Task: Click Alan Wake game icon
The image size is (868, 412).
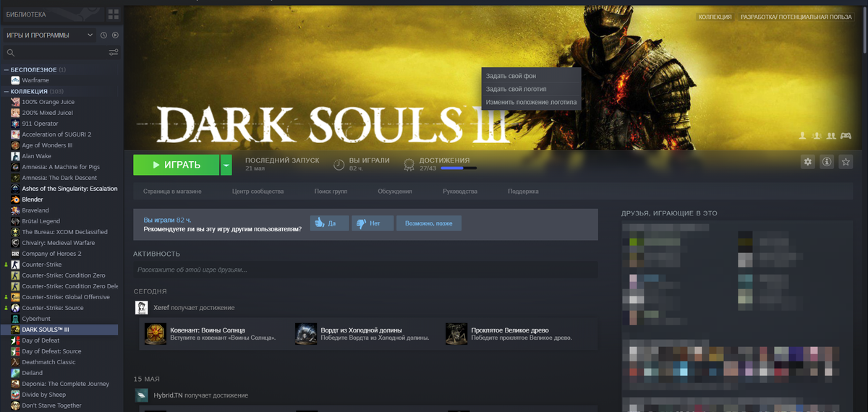Action: (x=15, y=156)
